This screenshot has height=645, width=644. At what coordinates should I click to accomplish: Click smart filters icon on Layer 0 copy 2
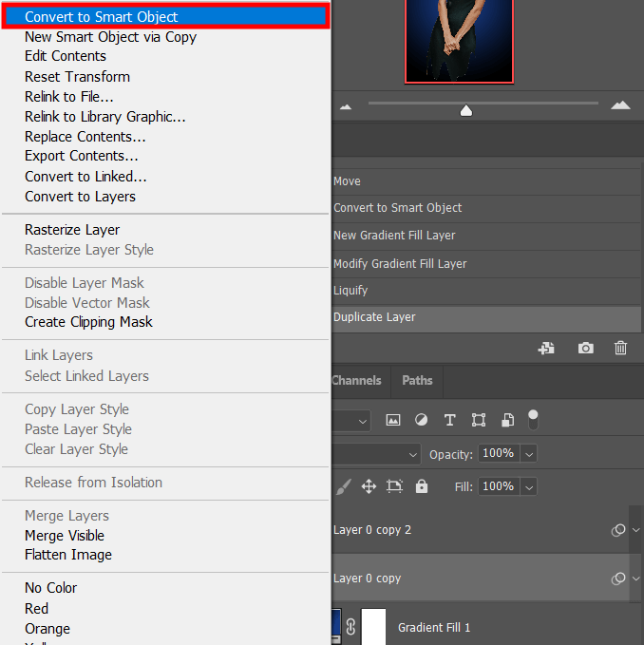(618, 530)
